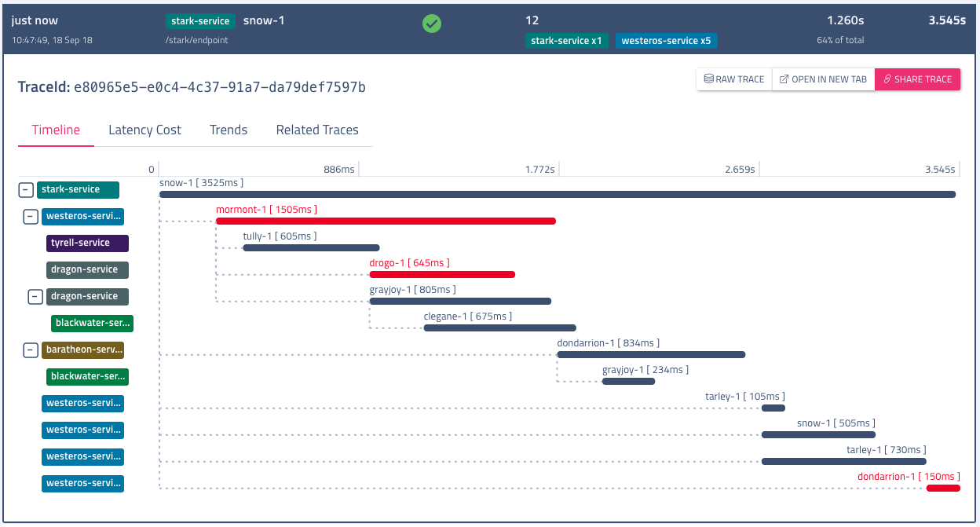This screenshot has width=980, height=527.
Task: Click the tully-1 605ms span bar
Action: (311, 247)
